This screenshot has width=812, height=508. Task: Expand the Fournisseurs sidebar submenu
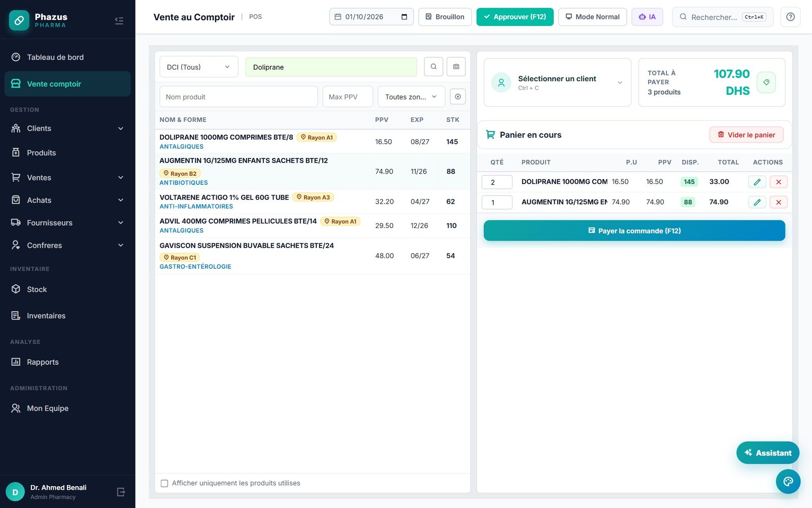pyautogui.click(x=67, y=223)
